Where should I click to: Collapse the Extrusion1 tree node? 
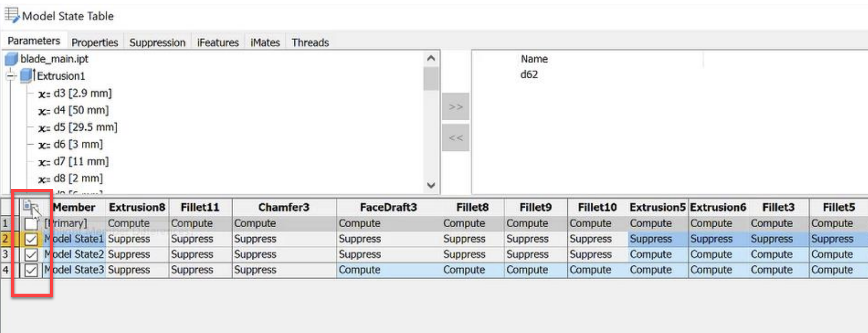click(x=10, y=76)
